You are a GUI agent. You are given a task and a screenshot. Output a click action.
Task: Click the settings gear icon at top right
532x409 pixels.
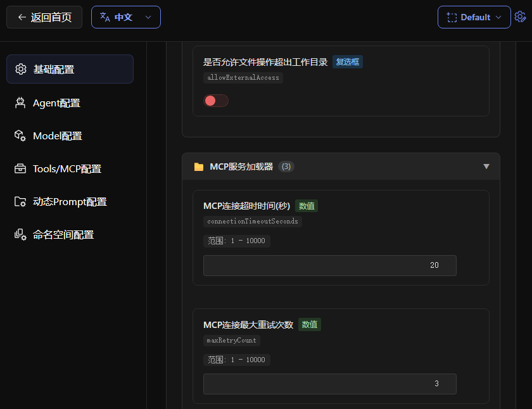(x=520, y=17)
